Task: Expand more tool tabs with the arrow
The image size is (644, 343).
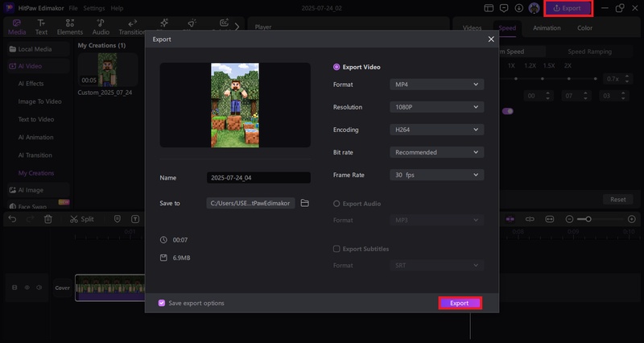Action: pos(237,27)
